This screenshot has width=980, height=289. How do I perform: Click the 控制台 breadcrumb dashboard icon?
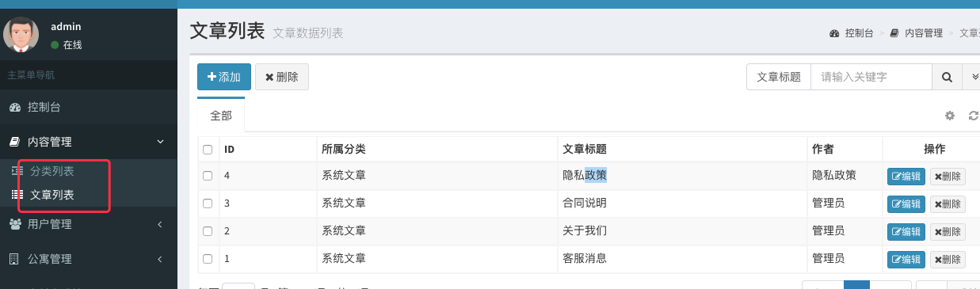click(834, 33)
